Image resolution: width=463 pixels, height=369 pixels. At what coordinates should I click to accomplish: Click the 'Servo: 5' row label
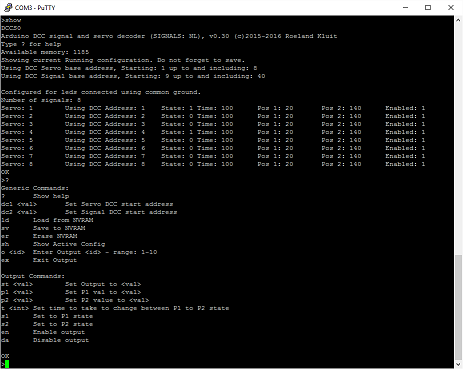[x=17, y=140]
